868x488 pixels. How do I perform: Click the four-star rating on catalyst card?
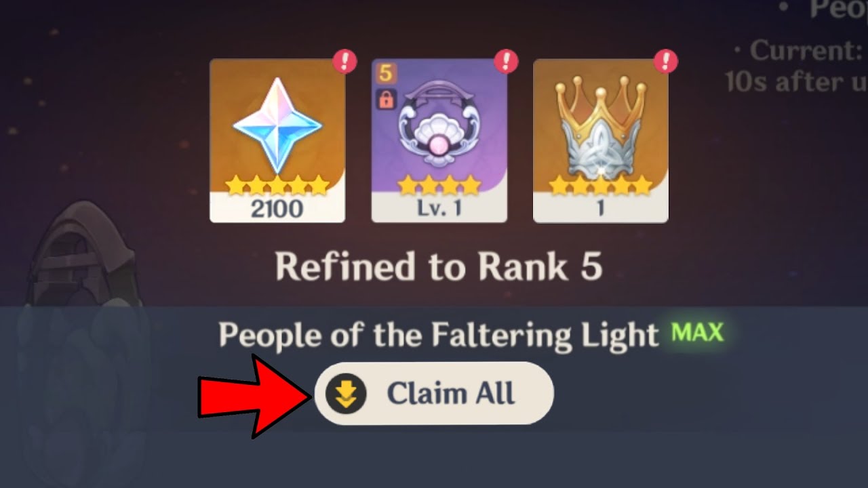tap(439, 184)
